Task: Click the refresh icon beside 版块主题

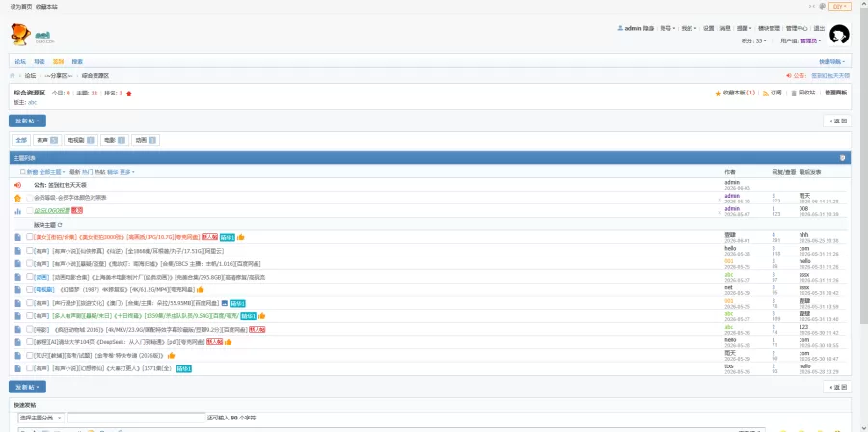Action: (x=60, y=225)
